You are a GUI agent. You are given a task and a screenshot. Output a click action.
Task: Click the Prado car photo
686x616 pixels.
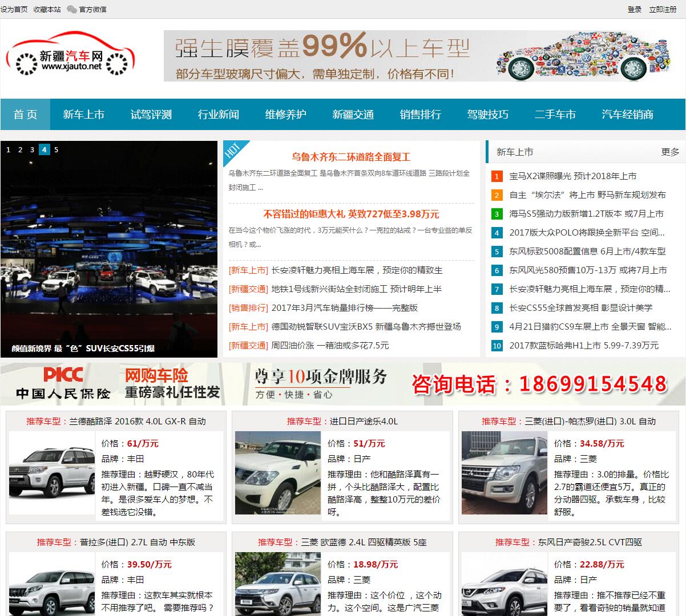point(52,584)
